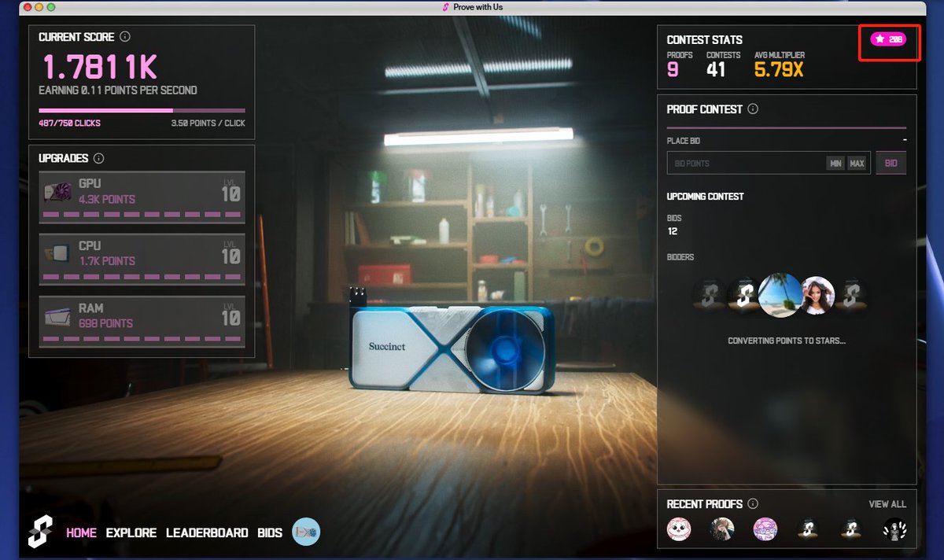This screenshot has width=944, height=560.
Task: Click the upcoming contest bids count 12
Action: (672, 231)
